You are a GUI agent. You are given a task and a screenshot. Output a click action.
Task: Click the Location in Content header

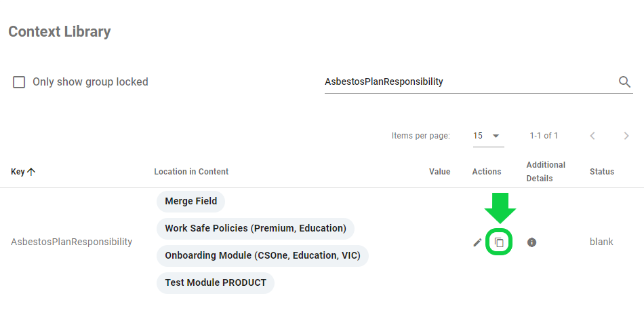click(x=191, y=172)
